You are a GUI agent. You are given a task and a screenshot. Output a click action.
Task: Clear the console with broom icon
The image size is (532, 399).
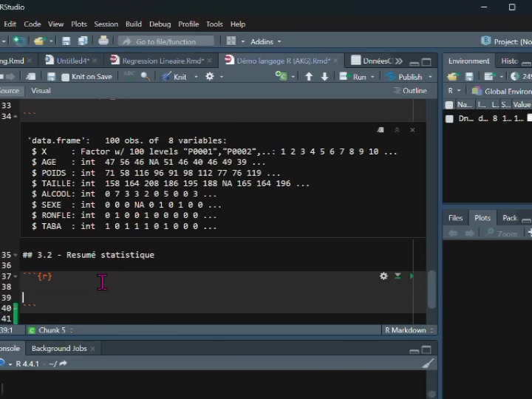coord(428,364)
